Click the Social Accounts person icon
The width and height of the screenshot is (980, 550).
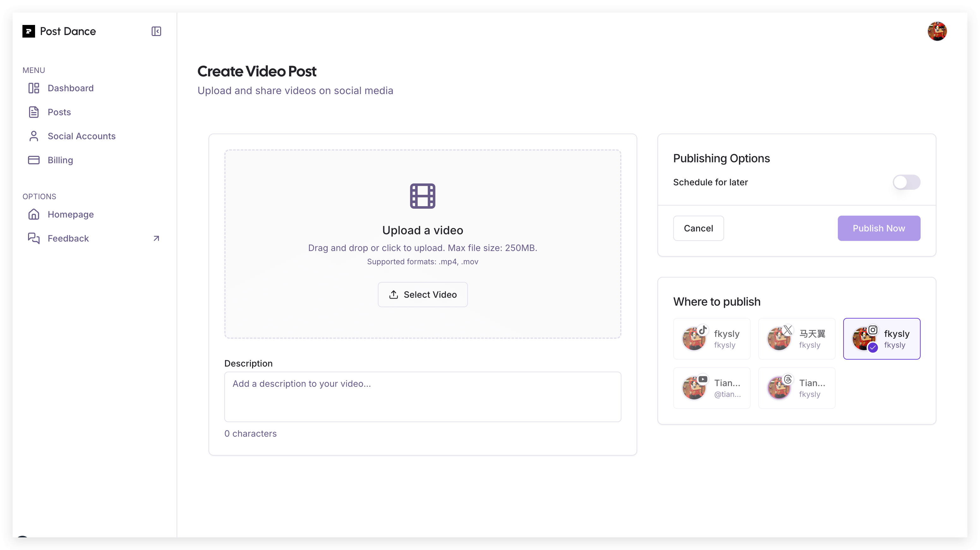point(33,136)
